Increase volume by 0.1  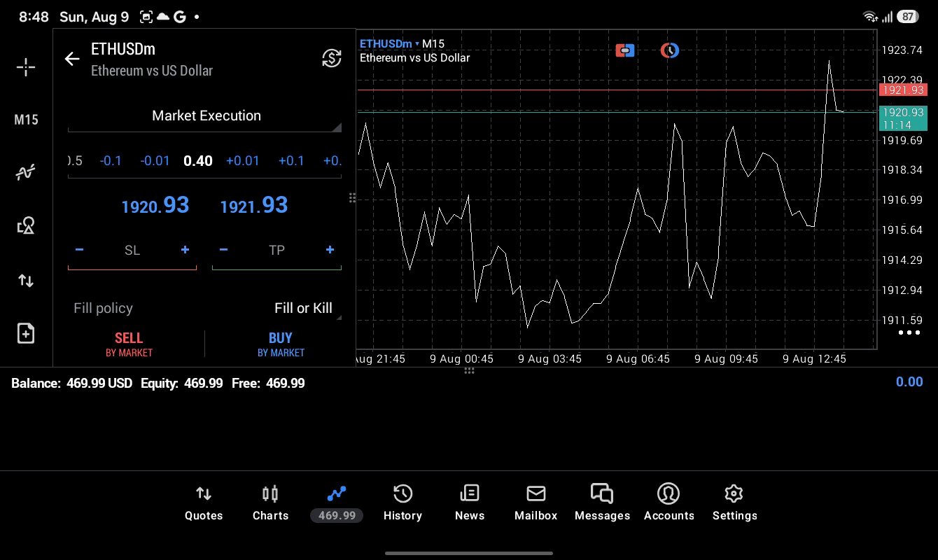[291, 161]
